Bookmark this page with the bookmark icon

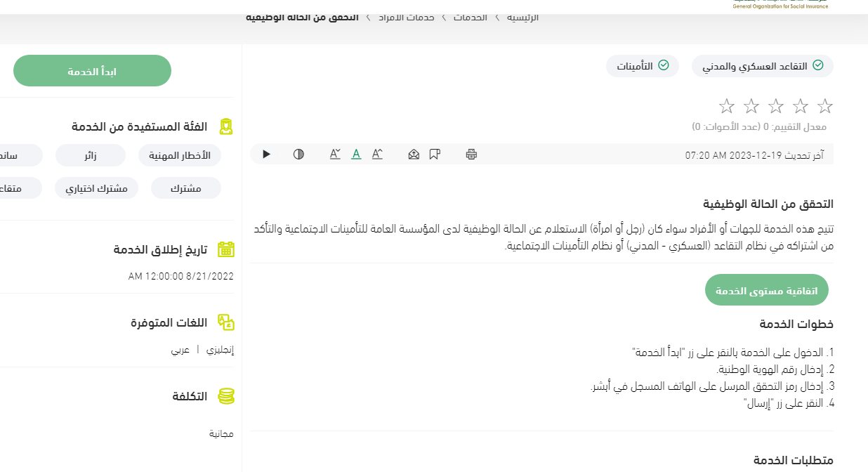point(435,154)
